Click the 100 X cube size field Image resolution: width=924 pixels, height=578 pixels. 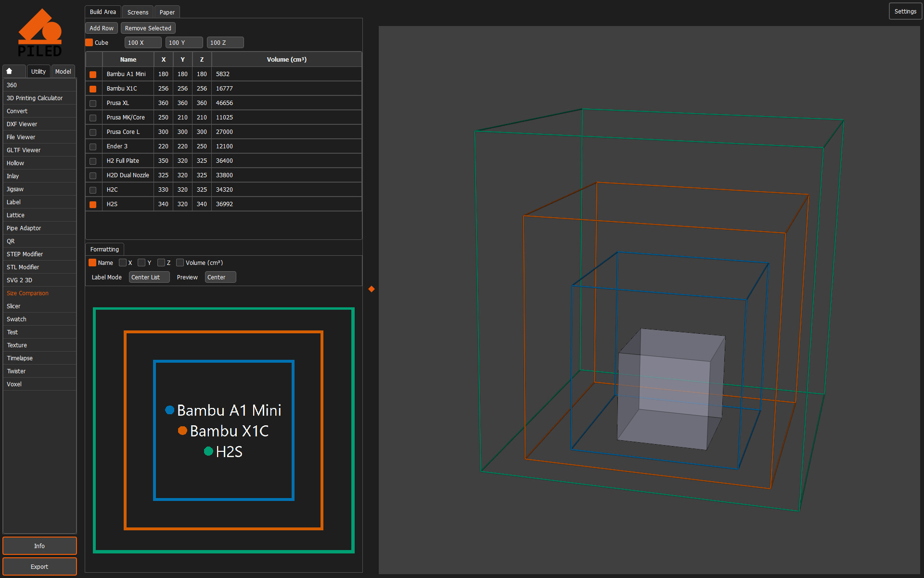pos(143,42)
